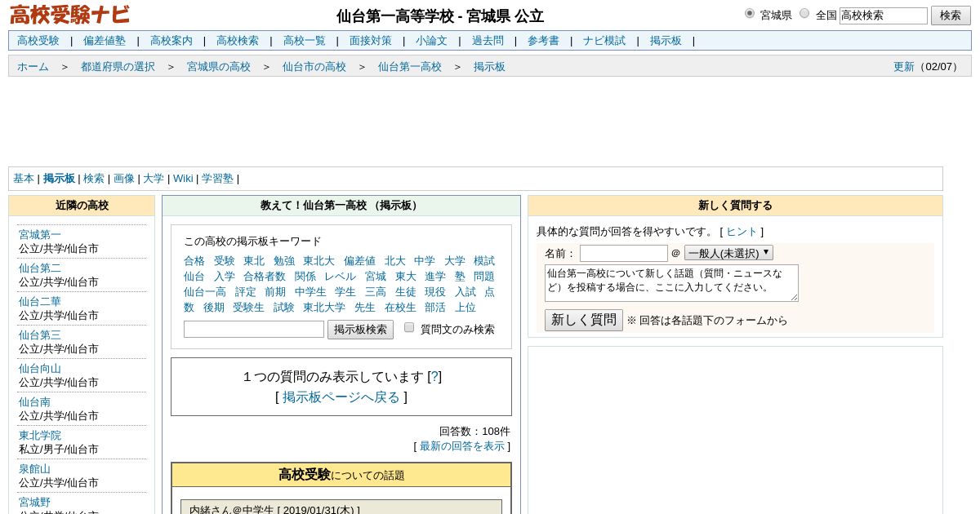Open nearby school 宮城第一
The height and width of the screenshot is (514, 980).
(40, 235)
